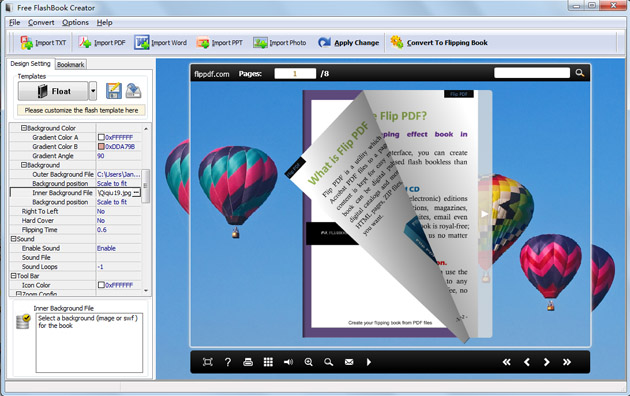The height and width of the screenshot is (396, 630).
Task: Click the Import PDF toolbar button
Action: 102,43
